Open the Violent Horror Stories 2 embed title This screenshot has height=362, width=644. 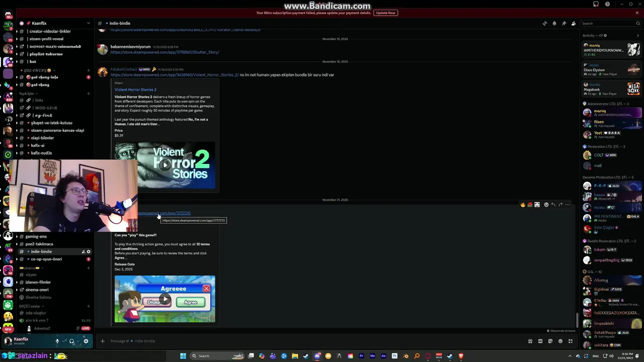pos(135,89)
